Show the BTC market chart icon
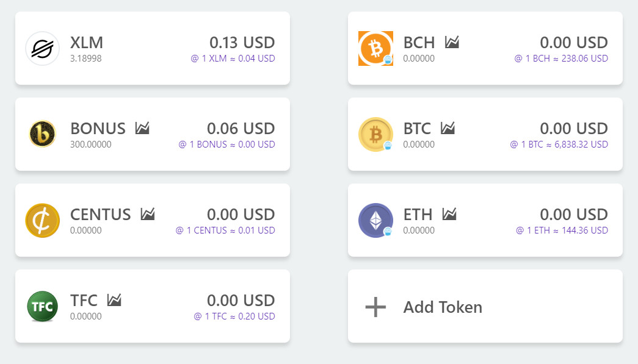 (x=448, y=129)
